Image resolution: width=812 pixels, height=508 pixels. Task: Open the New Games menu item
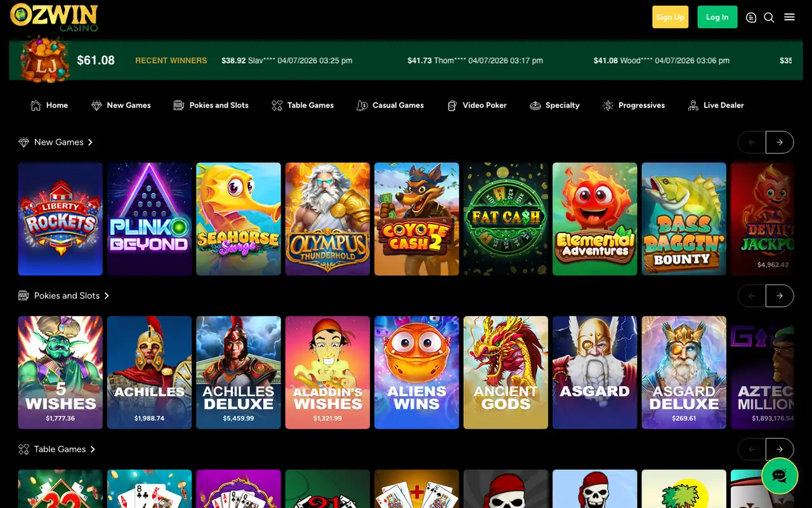tap(121, 105)
